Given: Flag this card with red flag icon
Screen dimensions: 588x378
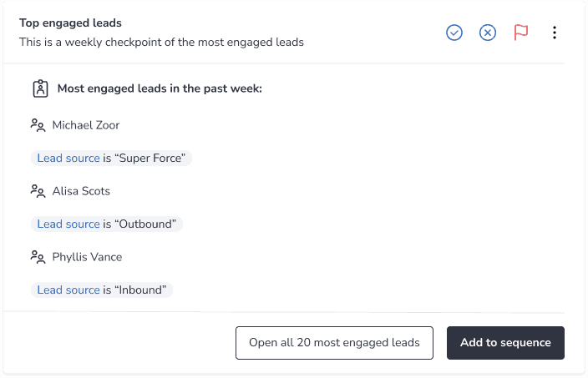Looking at the screenshot, I should 521,33.
